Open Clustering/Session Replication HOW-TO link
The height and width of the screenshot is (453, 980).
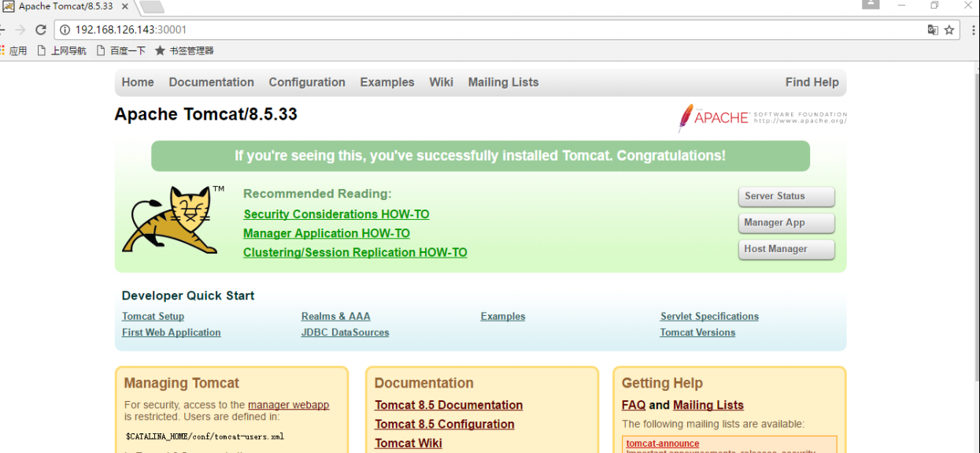tap(355, 252)
